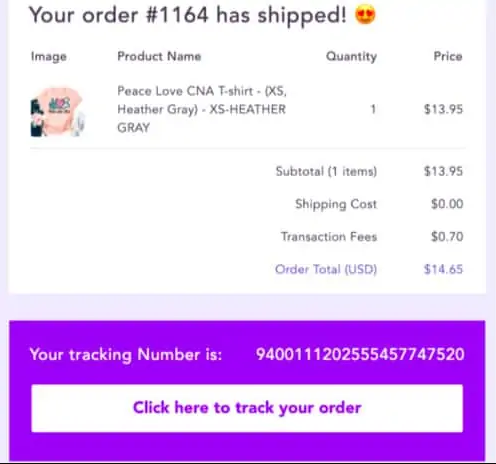Image resolution: width=496 pixels, height=464 pixels.
Task: Click the $0.00 shipping cost value
Action: point(447,204)
